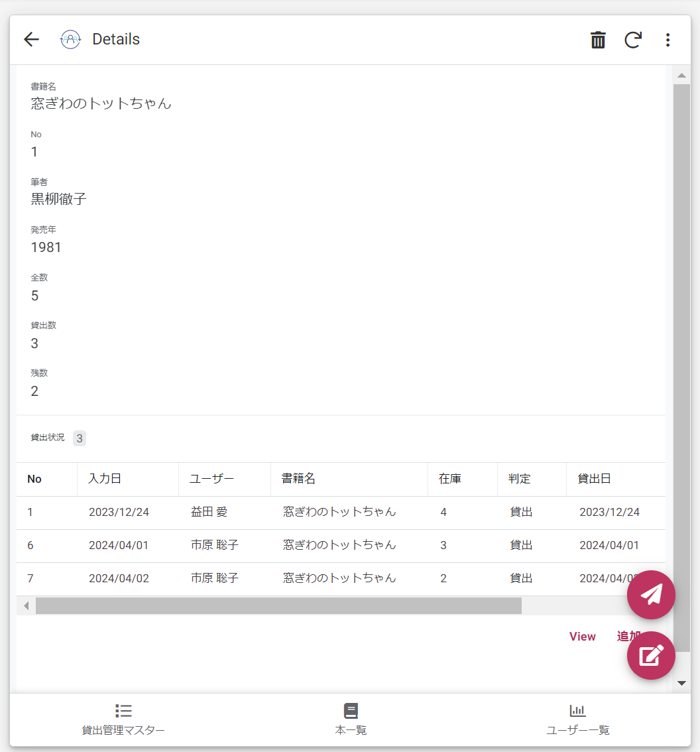The image size is (700, 752).
Task: Click the vertical scrollbar down arrow
Action: pos(681,683)
